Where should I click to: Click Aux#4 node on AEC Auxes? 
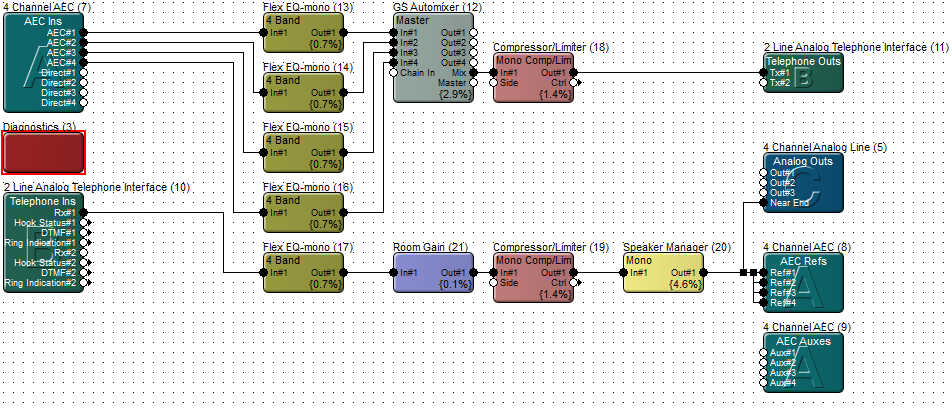[763, 383]
